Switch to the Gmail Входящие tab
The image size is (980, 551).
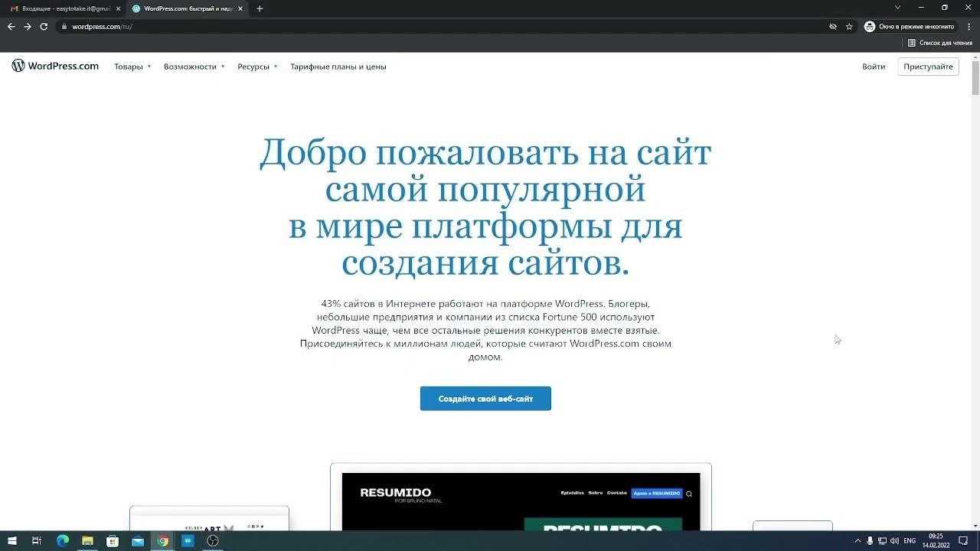pyautogui.click(x=61, y=8)
